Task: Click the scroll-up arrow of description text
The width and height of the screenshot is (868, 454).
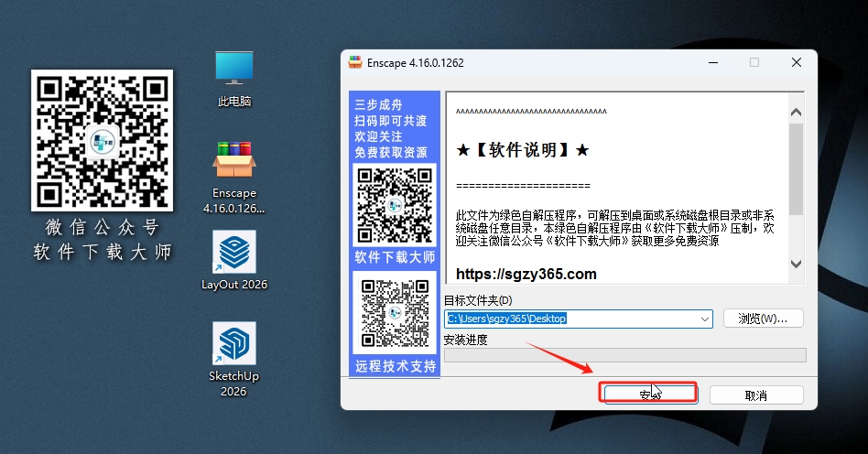Action: [x=796, y=113]
